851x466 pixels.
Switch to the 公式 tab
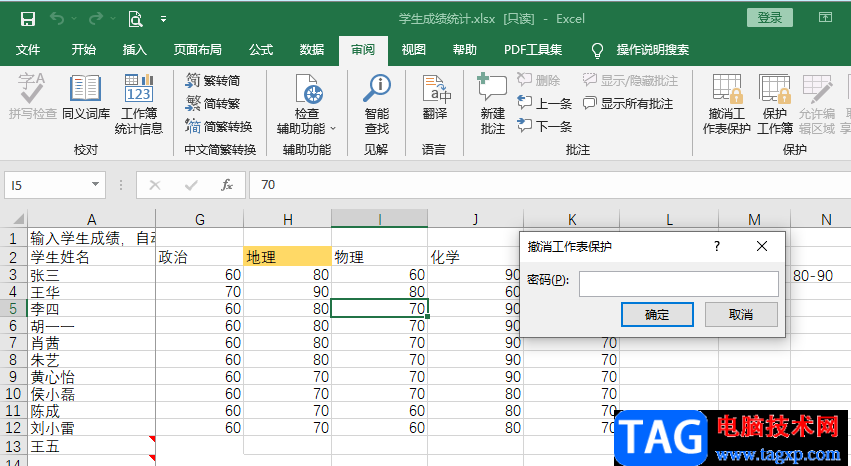[261, 50]
